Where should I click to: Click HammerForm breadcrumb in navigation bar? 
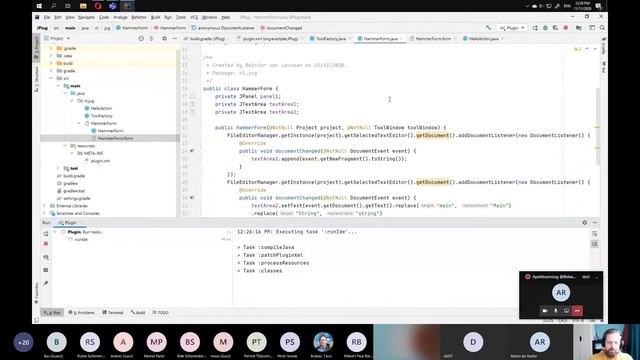pos(133,28)
